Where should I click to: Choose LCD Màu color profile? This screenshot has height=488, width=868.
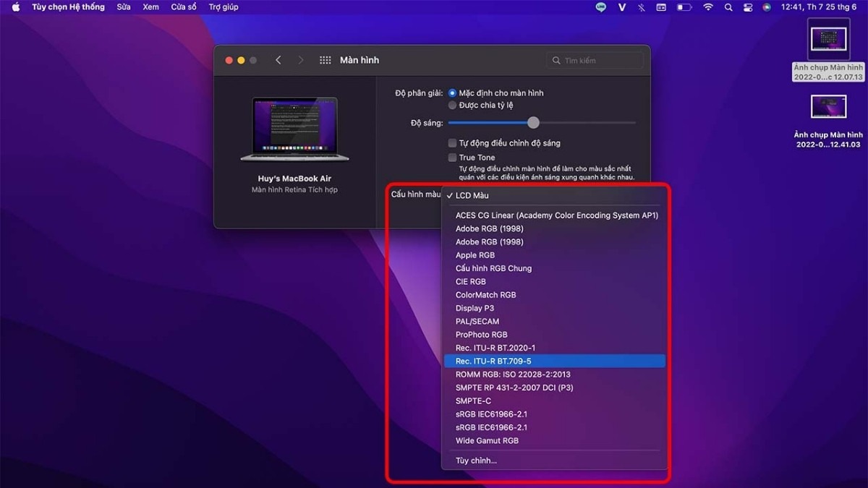click(x=555, y=196)
